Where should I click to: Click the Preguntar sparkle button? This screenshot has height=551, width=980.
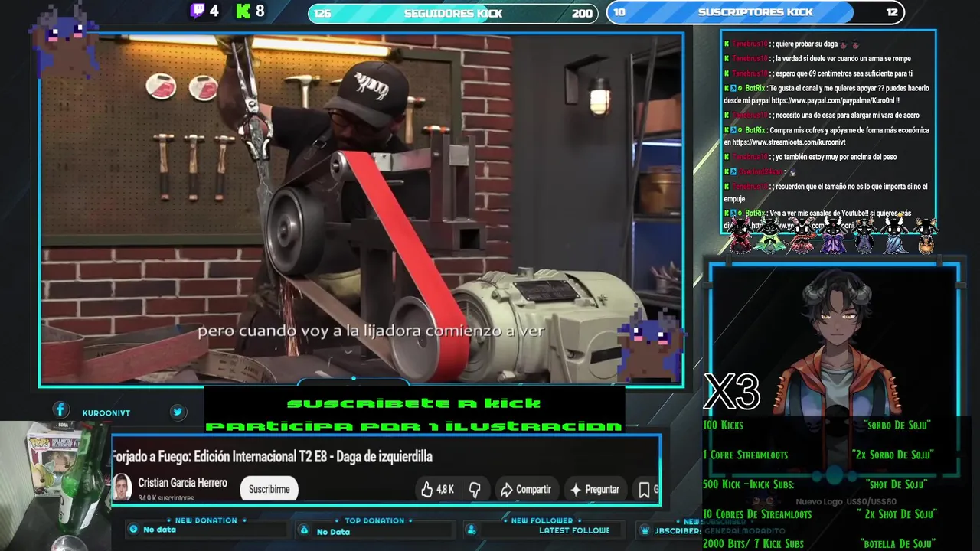tap(595, 489)
